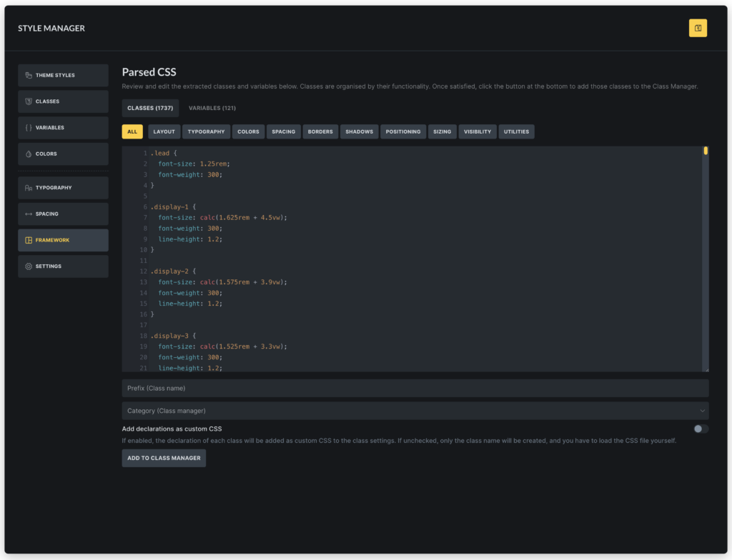Click the yellow save icon top right
Viewport: 732px width, 560px height.
coord(698,28)
